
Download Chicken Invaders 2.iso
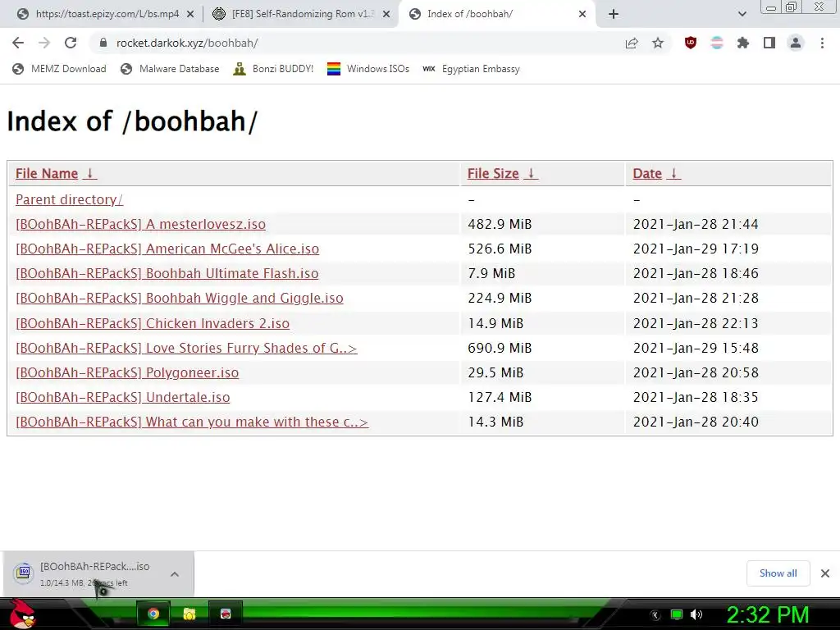[153, 323]
